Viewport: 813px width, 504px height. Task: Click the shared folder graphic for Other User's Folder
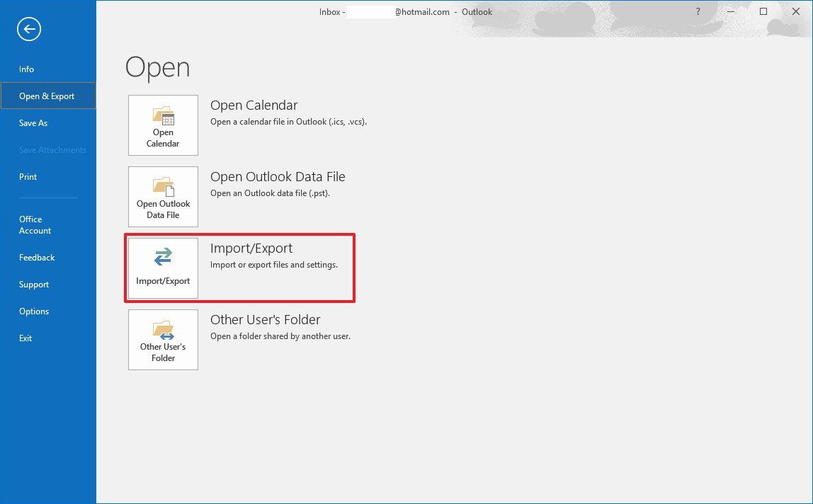[x=162, y=329]
